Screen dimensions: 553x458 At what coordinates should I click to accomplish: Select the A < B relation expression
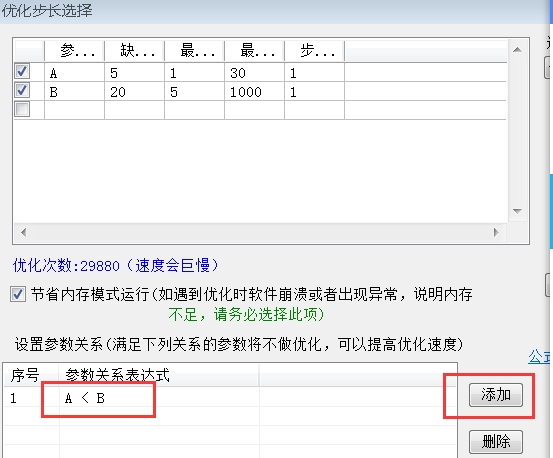click(x=85, y=398)
